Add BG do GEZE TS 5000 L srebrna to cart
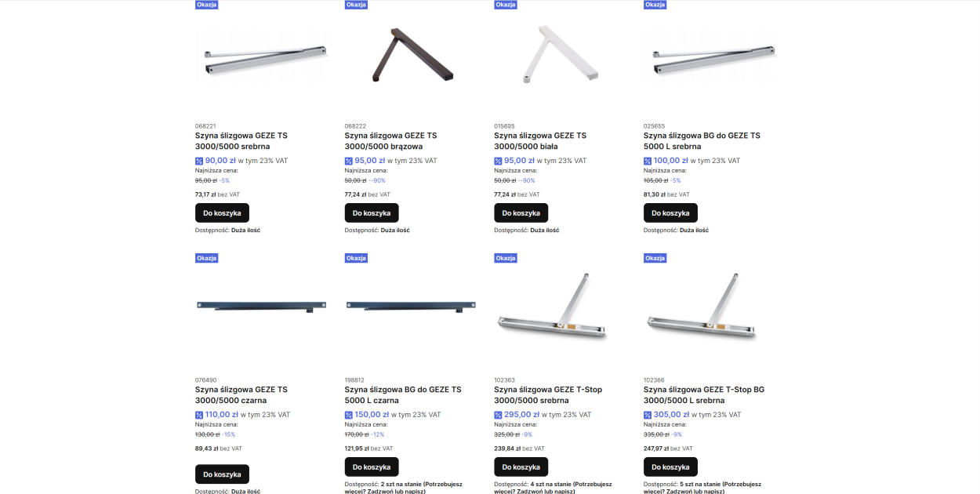The width and height of the screenshot is (980, 494). click(670, 212)
